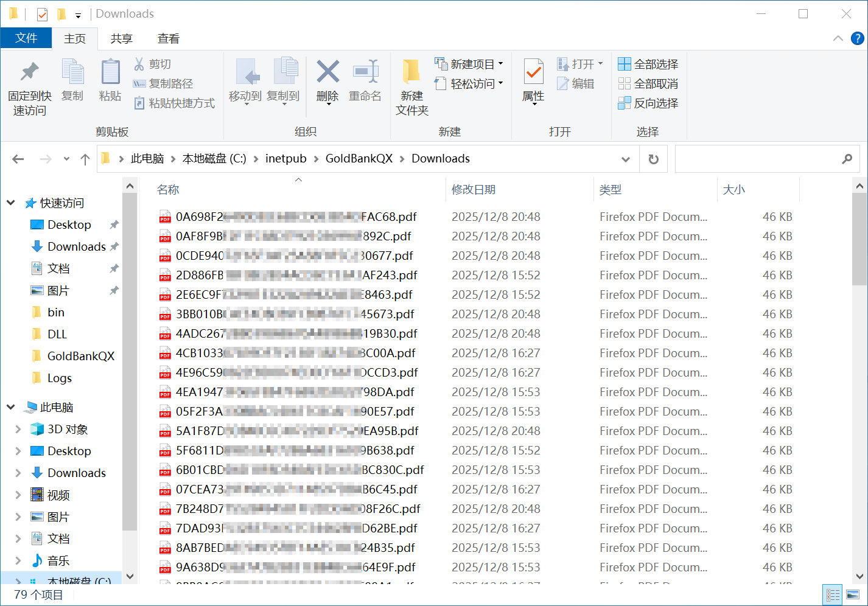Switch to large icons view in status bar
The width and height of the screenshot is (868, 606).
pyautogui.click(x=853, y=594)
